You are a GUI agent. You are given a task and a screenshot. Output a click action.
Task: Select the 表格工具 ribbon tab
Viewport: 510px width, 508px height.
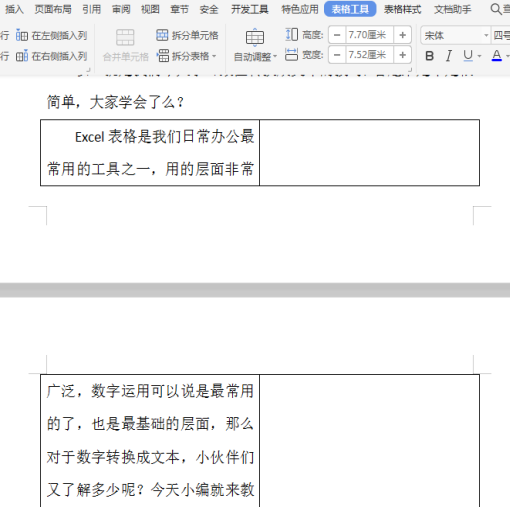click(x=350, y=9)
